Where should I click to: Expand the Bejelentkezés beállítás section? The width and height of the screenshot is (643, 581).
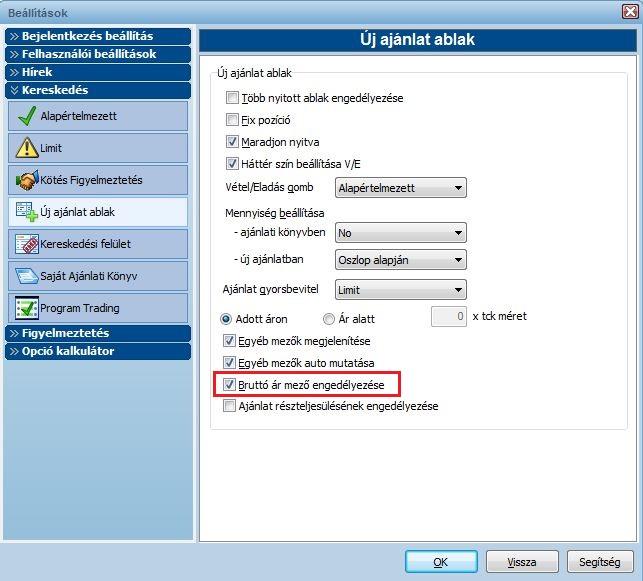click(x=98, y=36)
